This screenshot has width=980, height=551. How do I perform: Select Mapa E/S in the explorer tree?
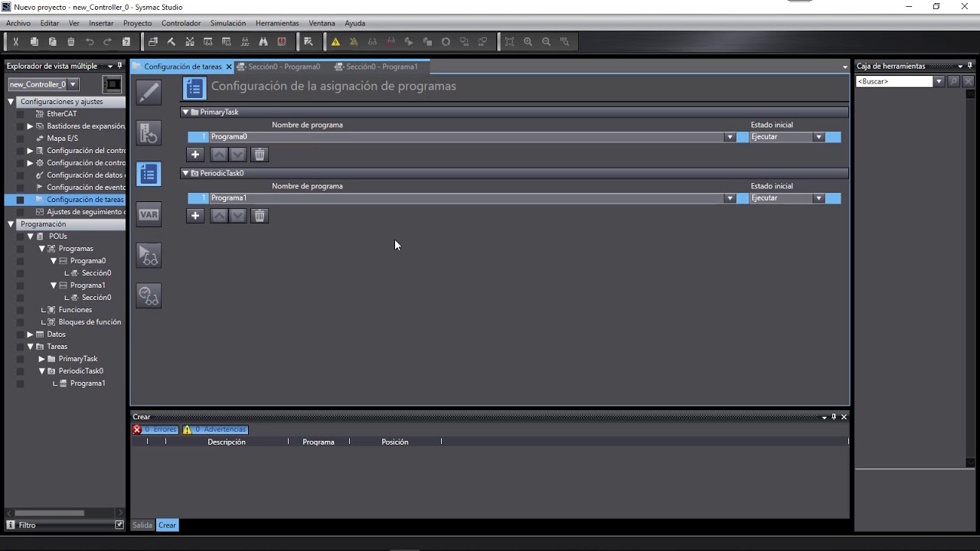click(62, 139)
